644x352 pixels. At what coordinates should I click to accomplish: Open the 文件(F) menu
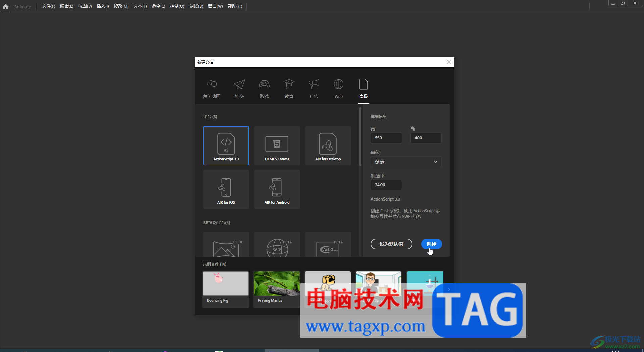(x=48, y=6)
